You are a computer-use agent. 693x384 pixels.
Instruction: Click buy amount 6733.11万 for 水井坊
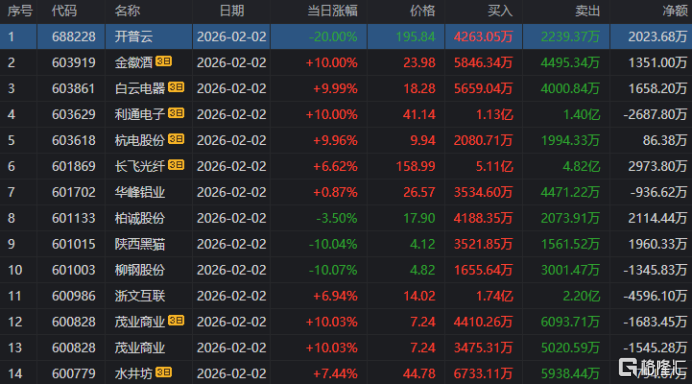point(483,374)
